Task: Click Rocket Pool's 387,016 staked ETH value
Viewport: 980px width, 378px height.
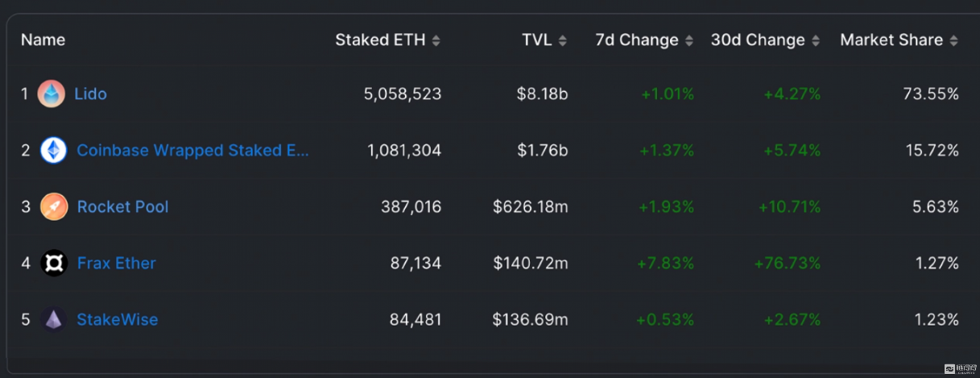Action: point(411,207)
